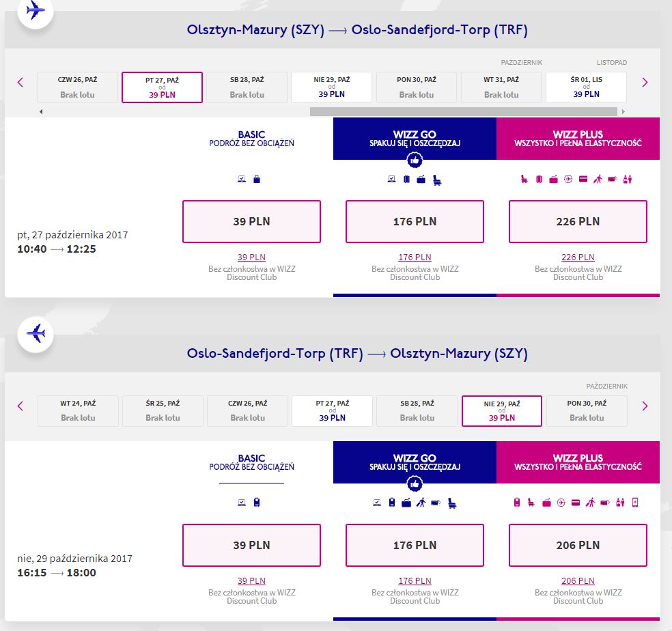Click the flight date text 'pt, 27 października 2017'
This screenshot has width=672, height=631.
[72, 235]
